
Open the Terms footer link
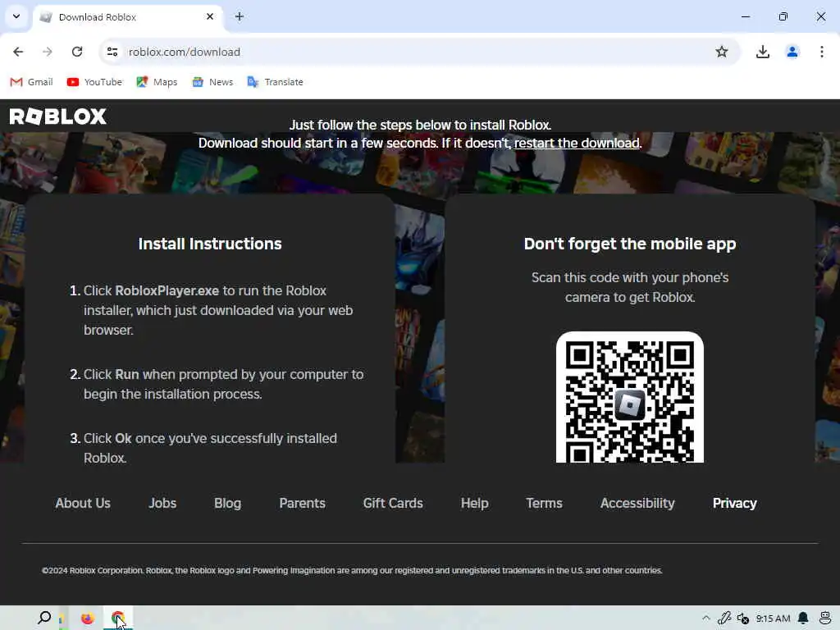(x=545, y=504)
